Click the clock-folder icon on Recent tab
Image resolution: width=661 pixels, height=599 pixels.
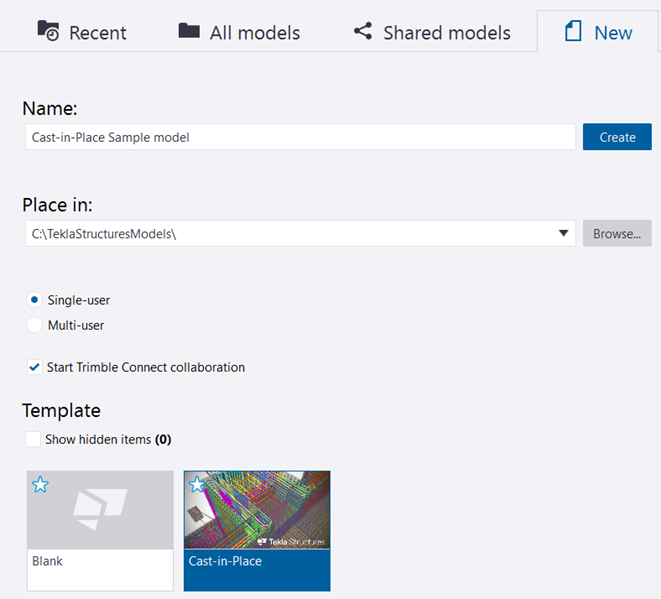point(48,31)
